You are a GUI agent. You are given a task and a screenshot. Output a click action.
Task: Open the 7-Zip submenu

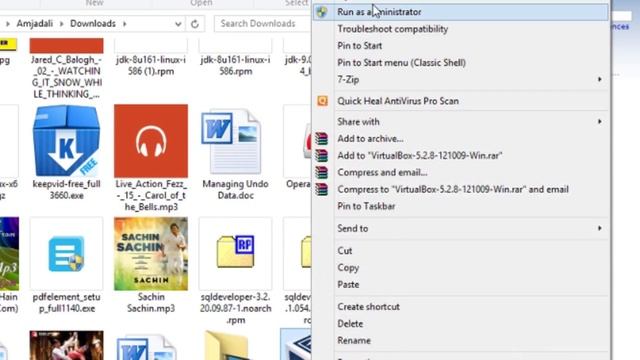point(460,80)
